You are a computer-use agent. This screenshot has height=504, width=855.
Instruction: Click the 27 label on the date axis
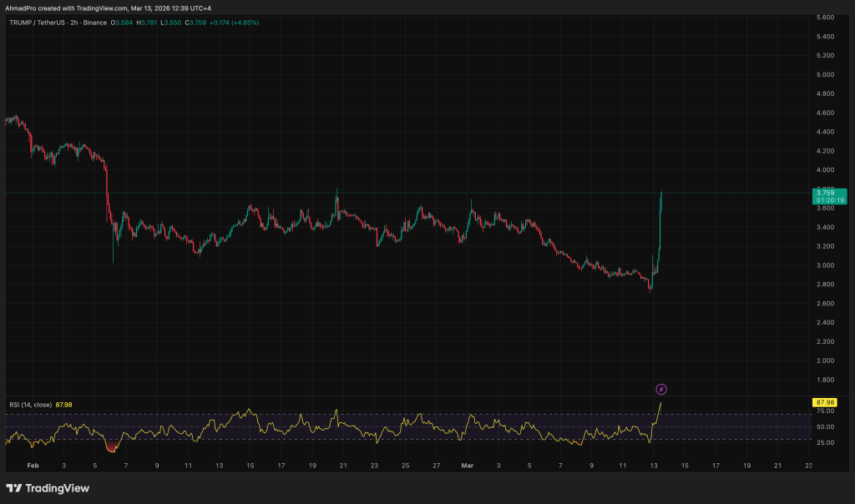[x=436, y=466]
